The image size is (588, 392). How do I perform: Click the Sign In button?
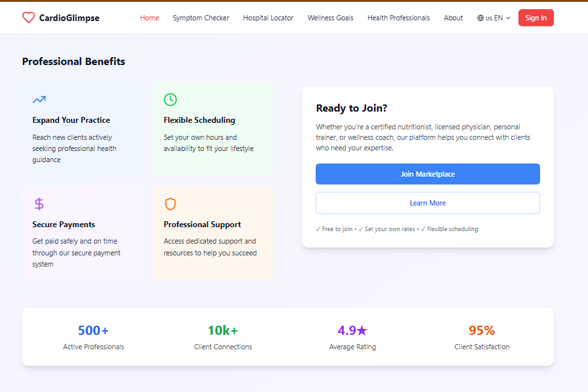tap(536, 18)
